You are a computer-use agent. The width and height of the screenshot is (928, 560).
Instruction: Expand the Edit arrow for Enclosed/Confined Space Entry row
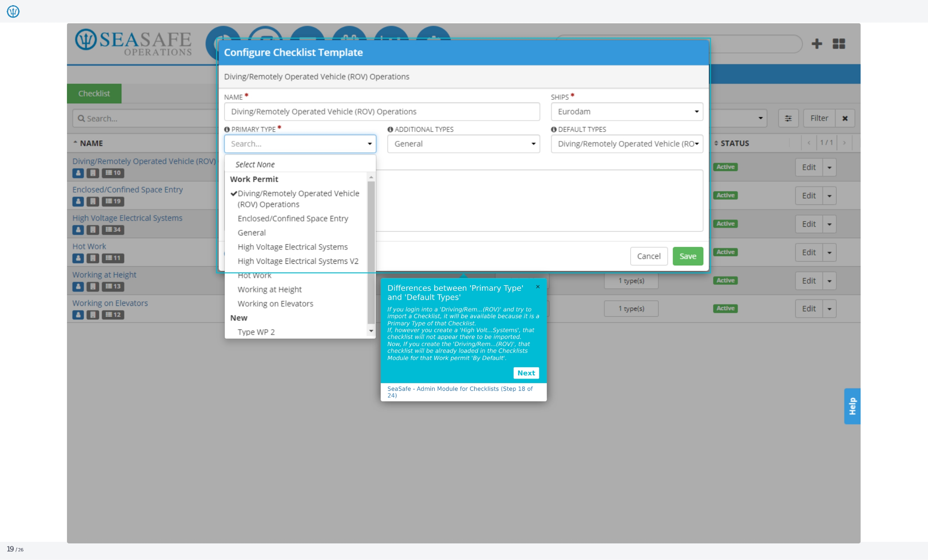pos(829,196)
